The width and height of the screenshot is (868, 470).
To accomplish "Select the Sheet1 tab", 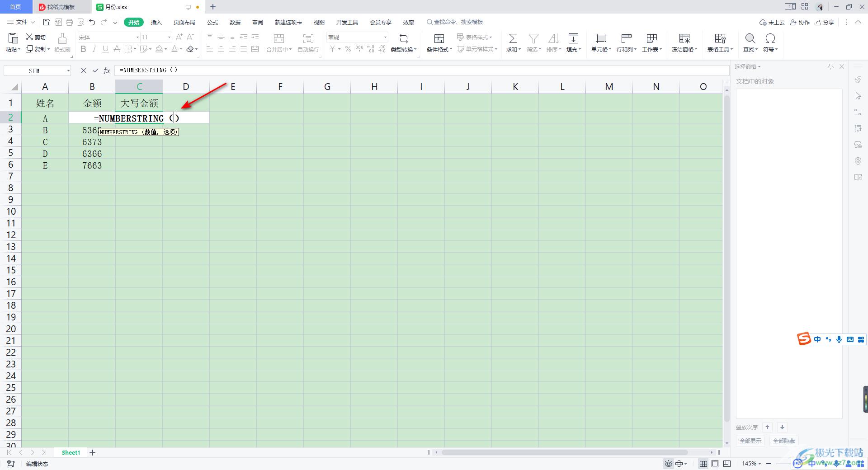I will click(x=71, y=452).
